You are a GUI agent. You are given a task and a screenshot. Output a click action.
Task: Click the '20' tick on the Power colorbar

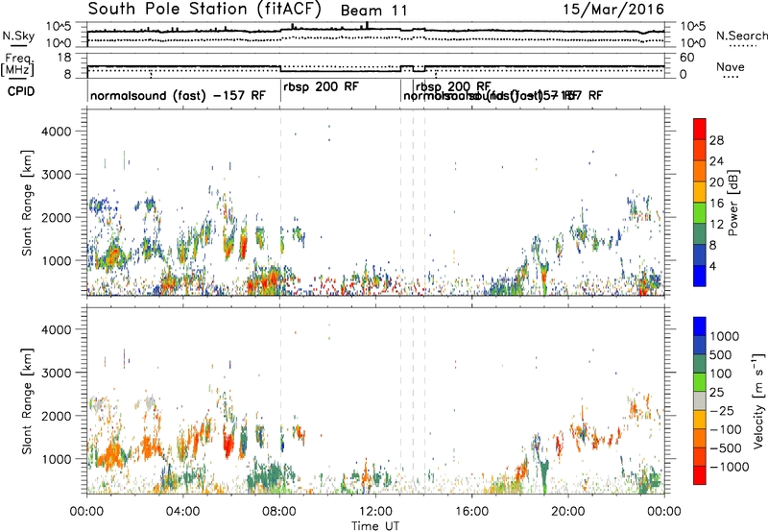[716, 182]
